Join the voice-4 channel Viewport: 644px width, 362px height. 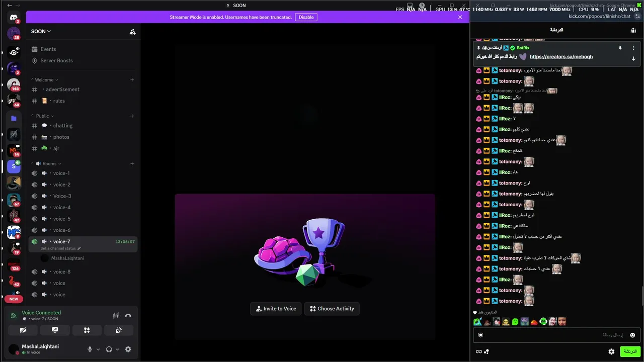point(83,208)
